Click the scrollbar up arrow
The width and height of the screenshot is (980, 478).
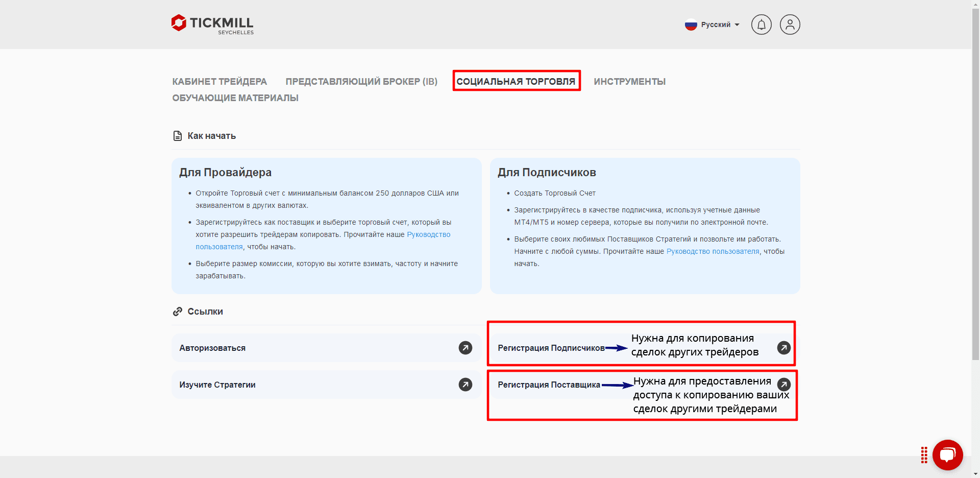coord(975,4)
